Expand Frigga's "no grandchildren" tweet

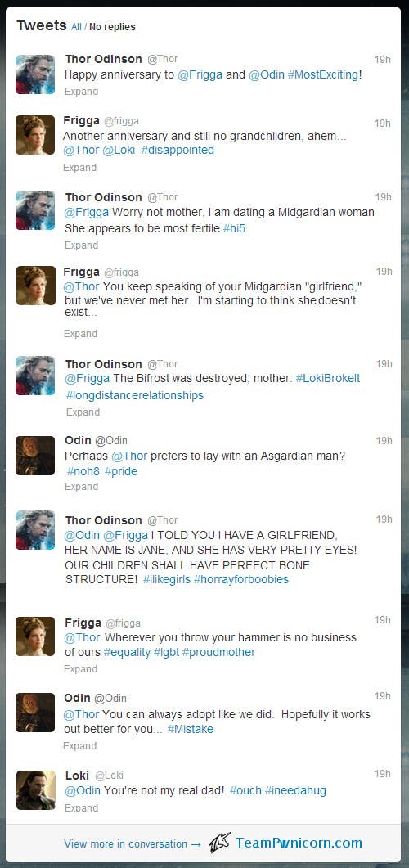click(x=79, y=167)
